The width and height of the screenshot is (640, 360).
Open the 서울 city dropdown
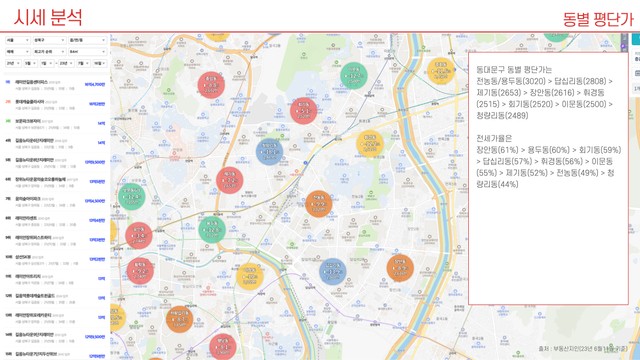[18, 40]
